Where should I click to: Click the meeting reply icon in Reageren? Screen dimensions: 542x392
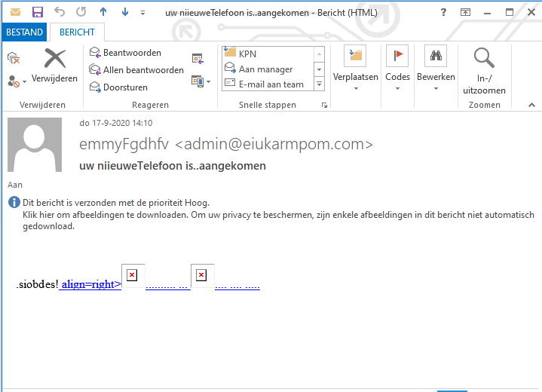click(198, 58)
